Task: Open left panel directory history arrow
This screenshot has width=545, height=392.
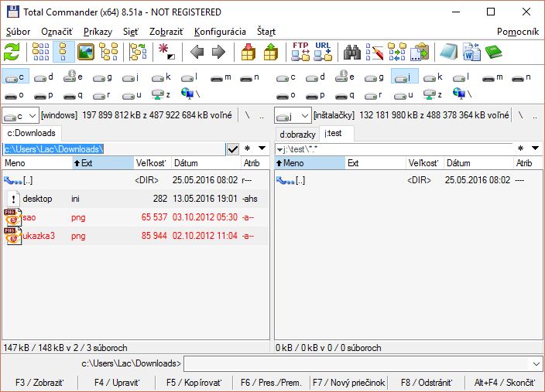Action: (262, 148)
